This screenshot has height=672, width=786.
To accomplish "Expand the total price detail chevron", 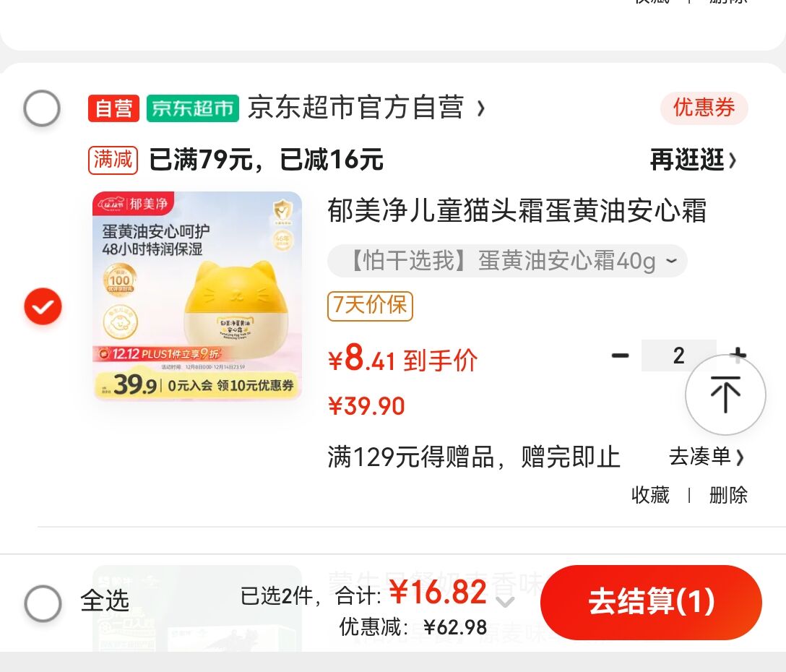I will click(x=505, y=600).
